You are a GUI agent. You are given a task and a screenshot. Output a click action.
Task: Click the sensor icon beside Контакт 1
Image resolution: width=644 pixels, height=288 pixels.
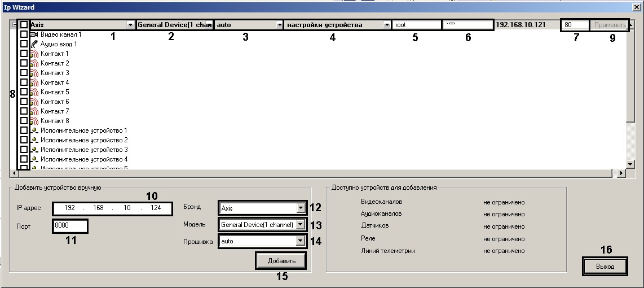click(34, 54)
